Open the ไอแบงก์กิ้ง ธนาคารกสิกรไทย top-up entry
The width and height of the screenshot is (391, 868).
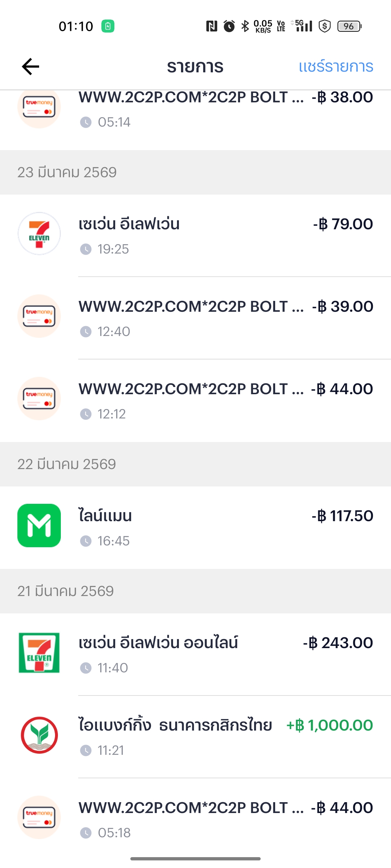pyautogui.click(x=195, y=737)
